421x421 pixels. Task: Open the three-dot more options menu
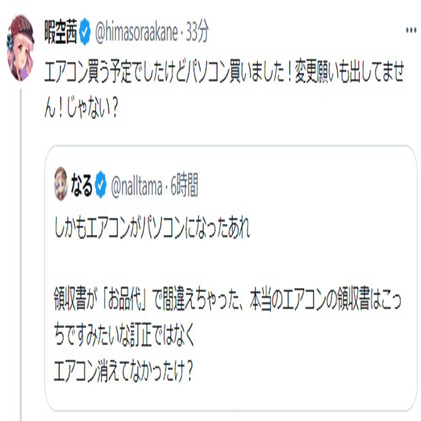pyautogui.click(x=411, y=30)
